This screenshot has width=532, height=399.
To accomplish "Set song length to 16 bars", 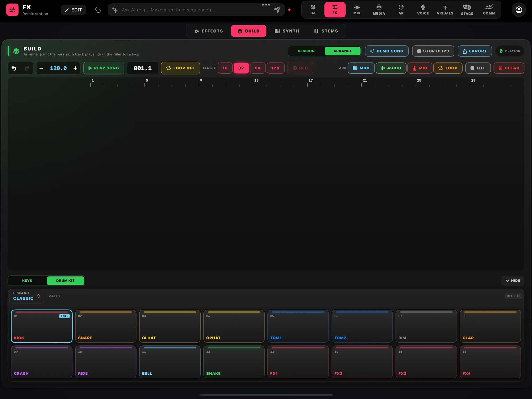I will (225, 68).
